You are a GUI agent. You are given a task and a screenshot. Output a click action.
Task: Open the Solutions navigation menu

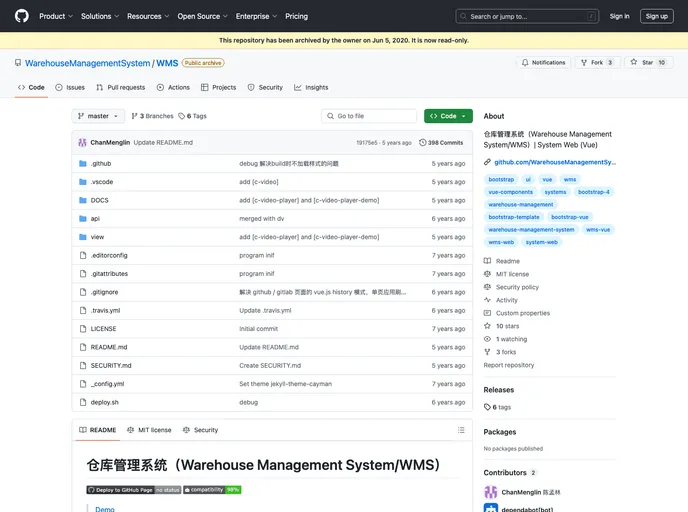[x=99, y=16]
